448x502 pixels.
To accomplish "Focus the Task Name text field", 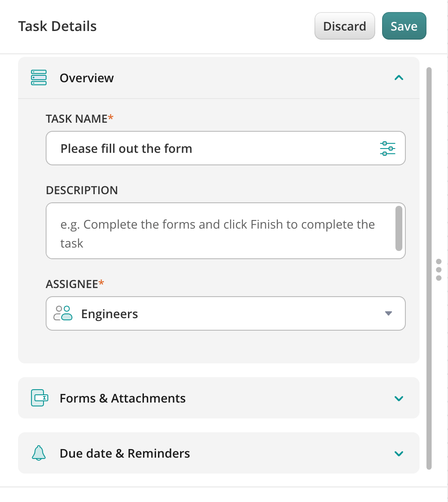I will pos(211,149).
